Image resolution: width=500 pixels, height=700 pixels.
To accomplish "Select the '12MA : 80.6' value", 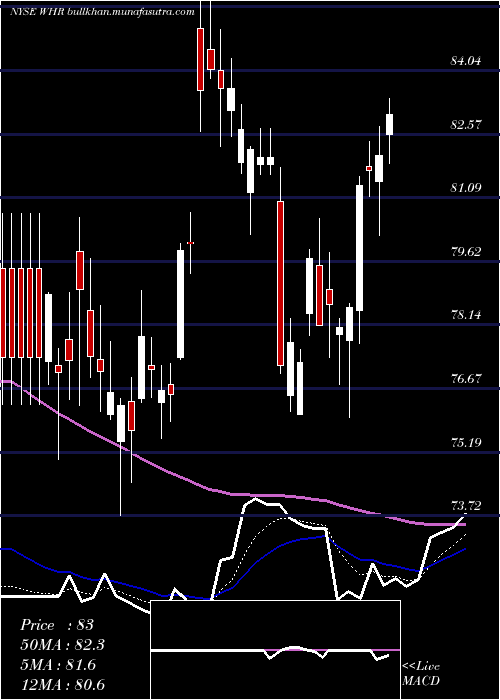I will coord(63,684).
